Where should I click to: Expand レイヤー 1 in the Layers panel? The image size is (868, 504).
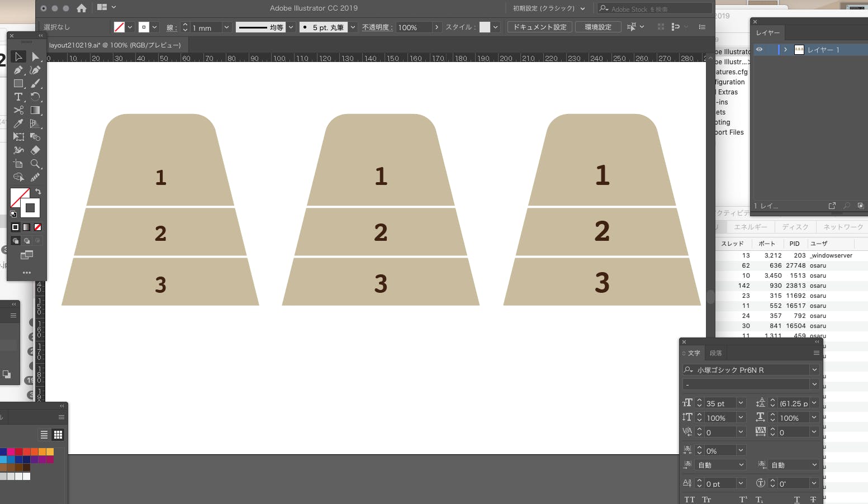[785, 50]
